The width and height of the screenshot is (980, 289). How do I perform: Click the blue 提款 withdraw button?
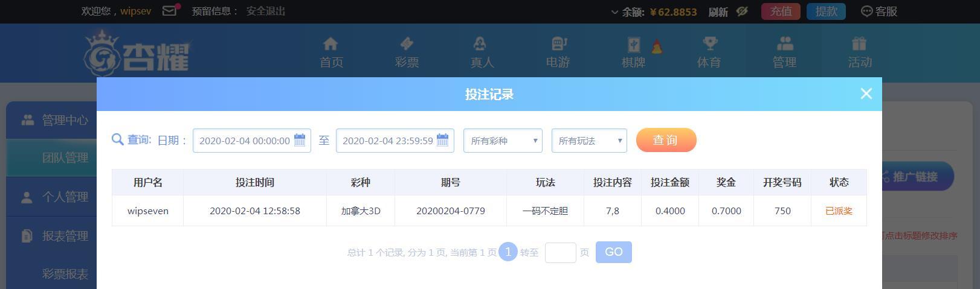[x=826, y=11]
